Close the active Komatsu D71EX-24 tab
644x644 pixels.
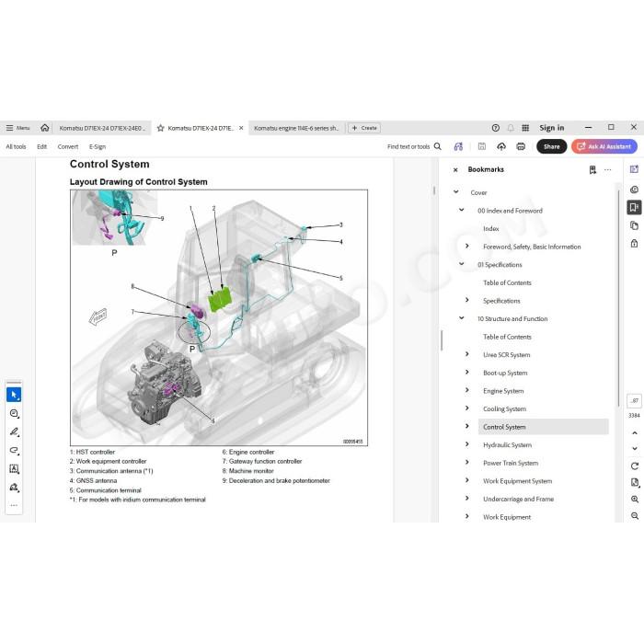point(241,128)
